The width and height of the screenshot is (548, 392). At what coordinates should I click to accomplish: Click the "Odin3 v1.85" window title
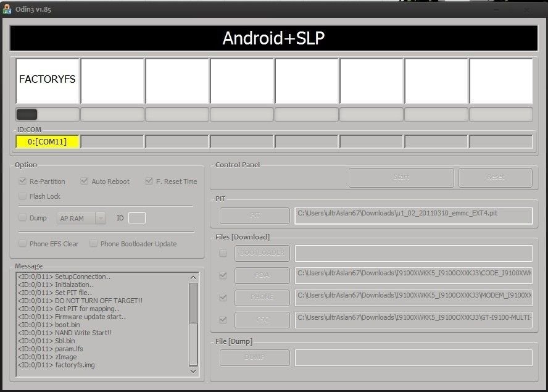[x=33, y=9]
